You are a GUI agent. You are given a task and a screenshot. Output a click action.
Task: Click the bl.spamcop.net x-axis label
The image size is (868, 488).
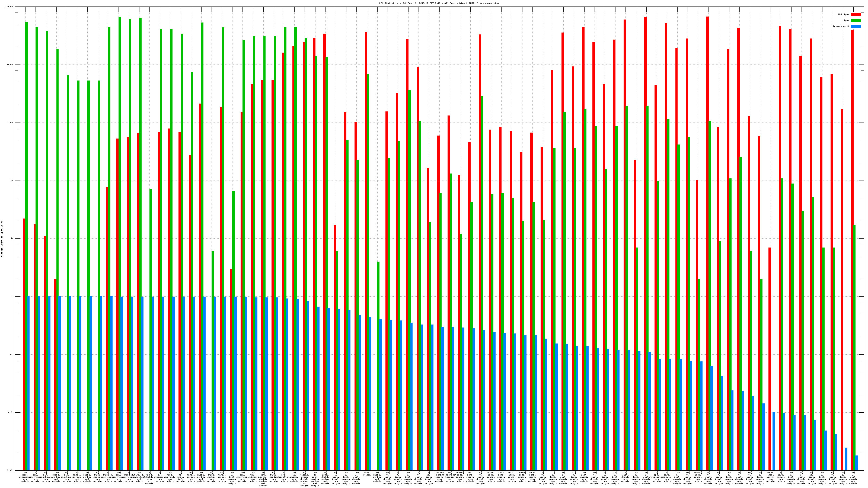[x=160, y=477]
